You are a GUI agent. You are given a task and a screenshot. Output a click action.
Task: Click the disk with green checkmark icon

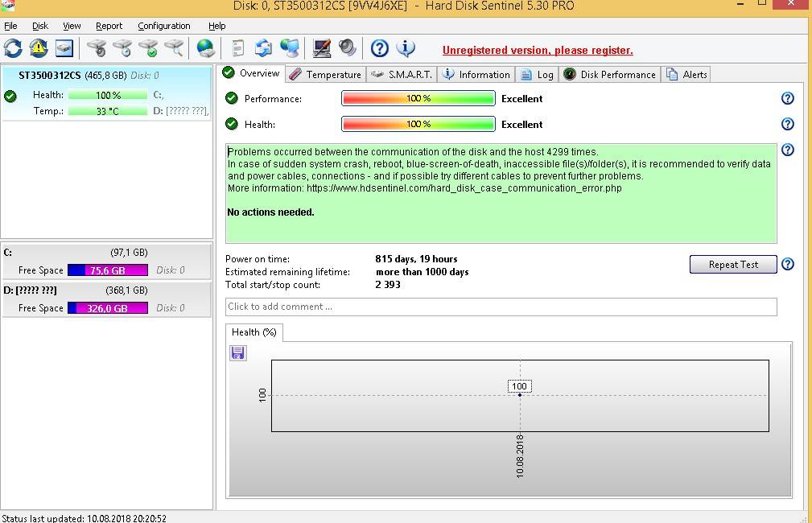click(148, 48)
